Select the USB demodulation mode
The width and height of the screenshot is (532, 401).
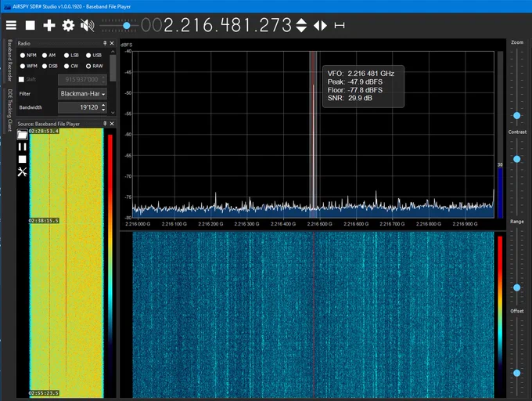pyautogui.click(x=94, y=56)
